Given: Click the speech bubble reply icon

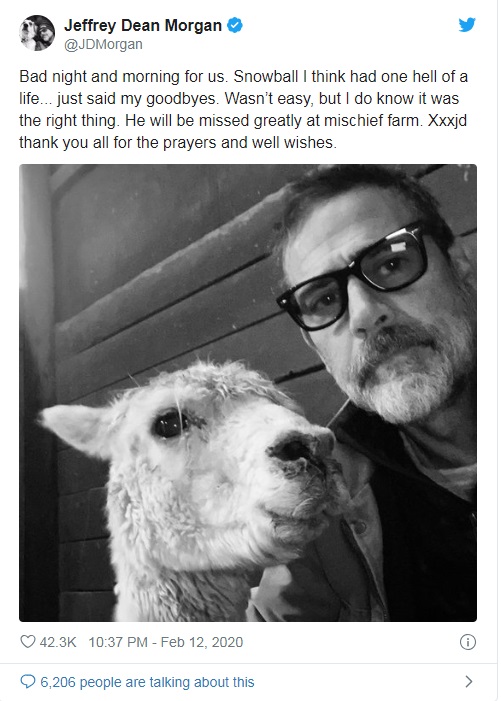Looking at the screenshot, I should point(28,682).
